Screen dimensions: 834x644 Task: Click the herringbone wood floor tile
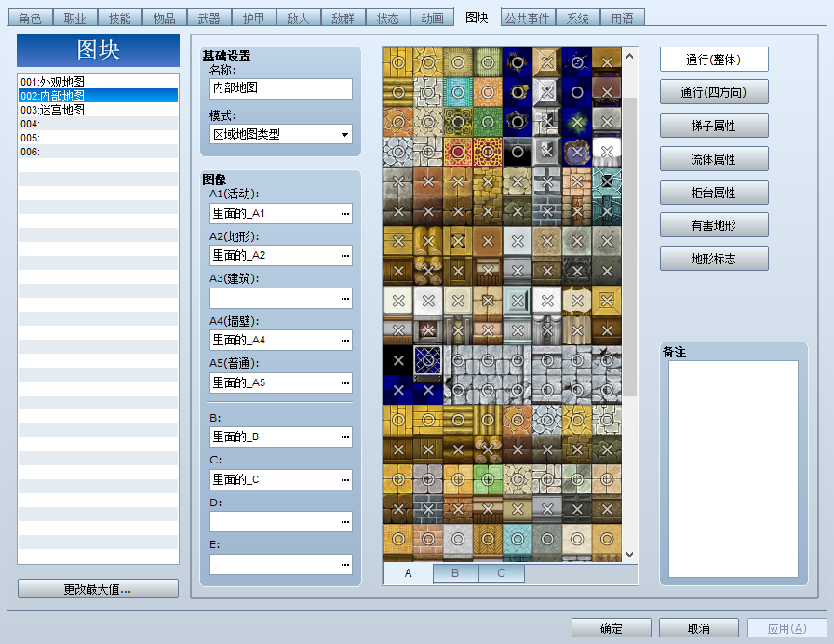pos(487,539)
